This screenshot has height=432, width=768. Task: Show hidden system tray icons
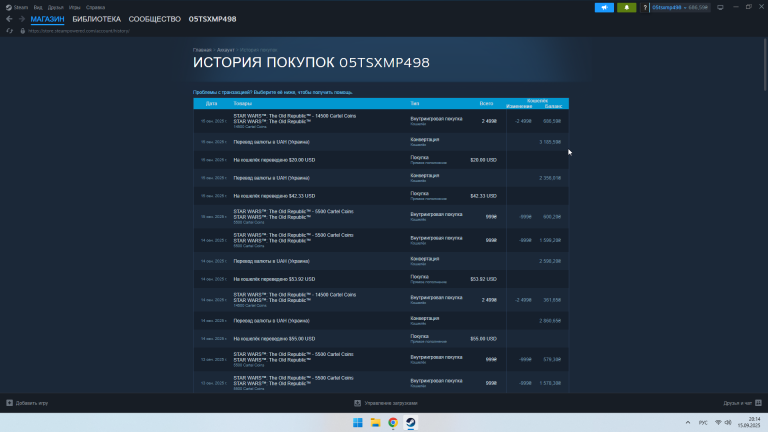coord(688,423)
